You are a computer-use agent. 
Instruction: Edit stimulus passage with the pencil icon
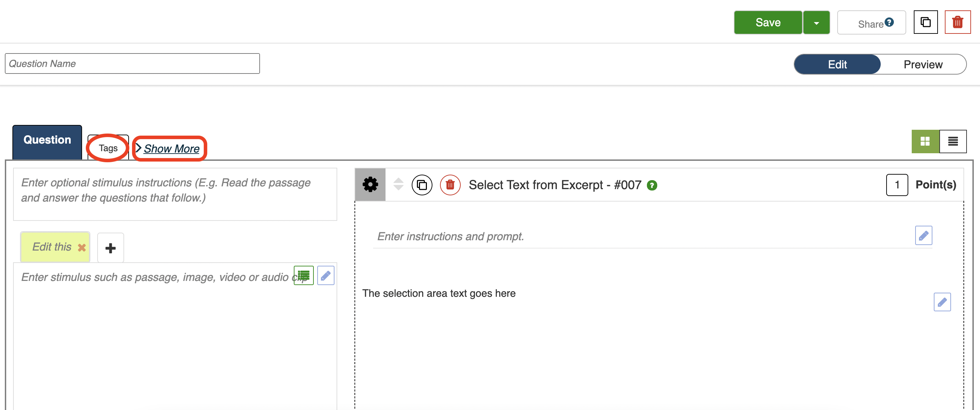(326, 275)
